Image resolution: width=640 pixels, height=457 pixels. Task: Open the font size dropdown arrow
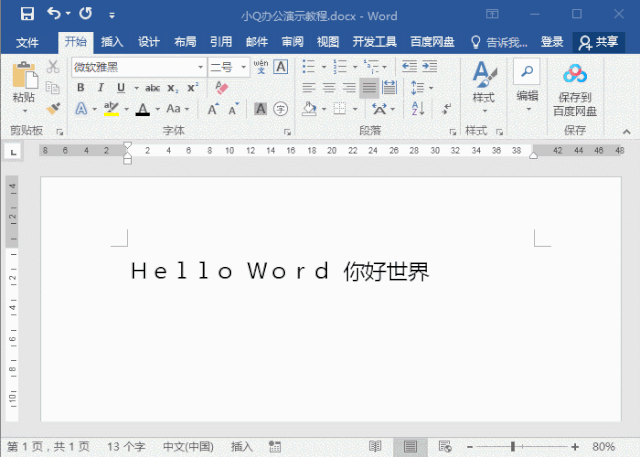(x=243, y=67)
